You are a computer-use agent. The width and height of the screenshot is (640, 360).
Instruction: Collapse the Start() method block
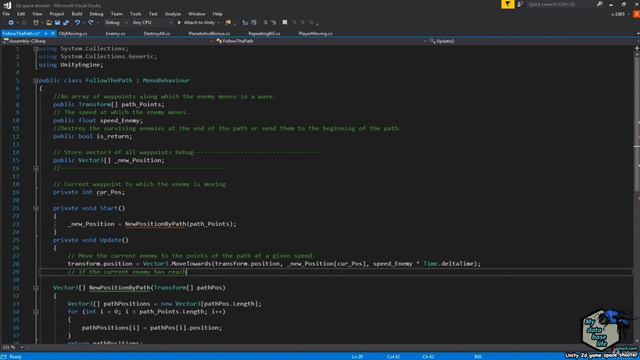tap(36, 208)
